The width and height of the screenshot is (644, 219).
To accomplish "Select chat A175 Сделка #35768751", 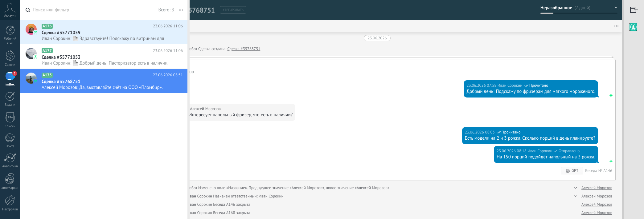I will tap(104, 81).
